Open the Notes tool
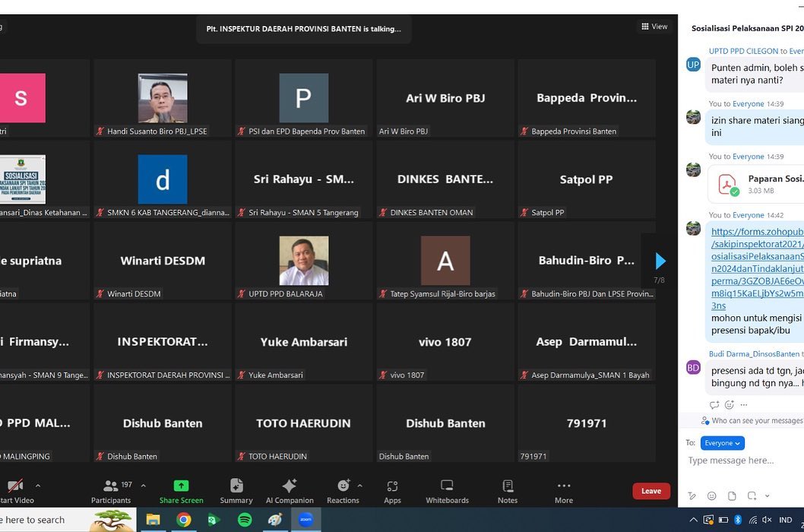 tap(508, 491)
